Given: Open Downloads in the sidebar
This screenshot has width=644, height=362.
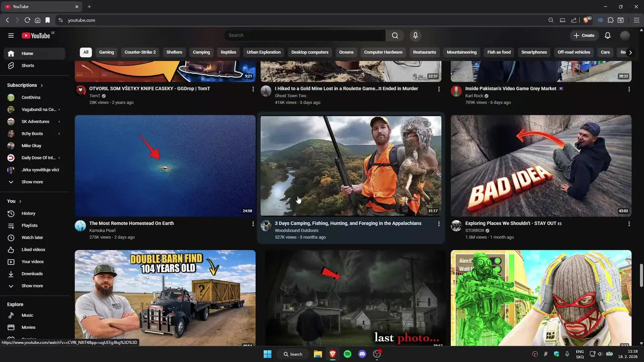Looking at the screenshot, I should pyautogui.click(x=34, y=274).
